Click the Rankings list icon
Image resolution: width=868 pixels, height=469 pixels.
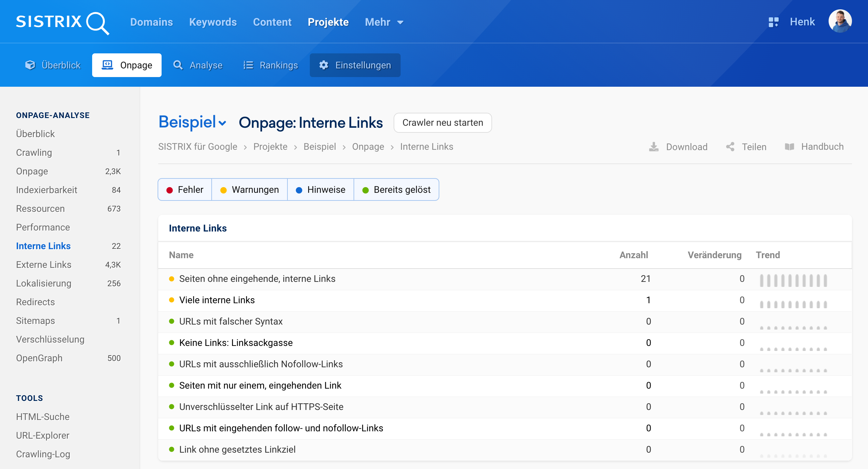[248, 65]
